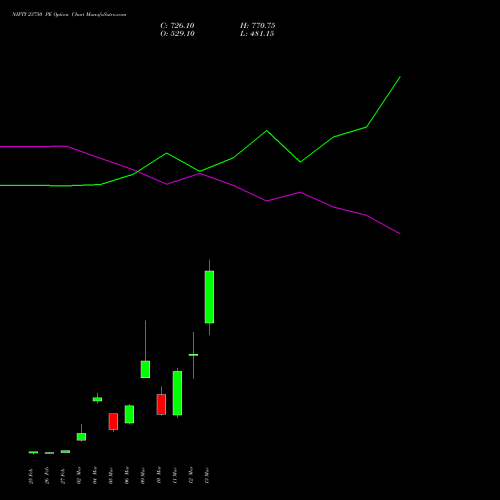This screenshot has width=500, height=500.
Task: Select the 09 Mar date label
Action: (x=143, y=475)
